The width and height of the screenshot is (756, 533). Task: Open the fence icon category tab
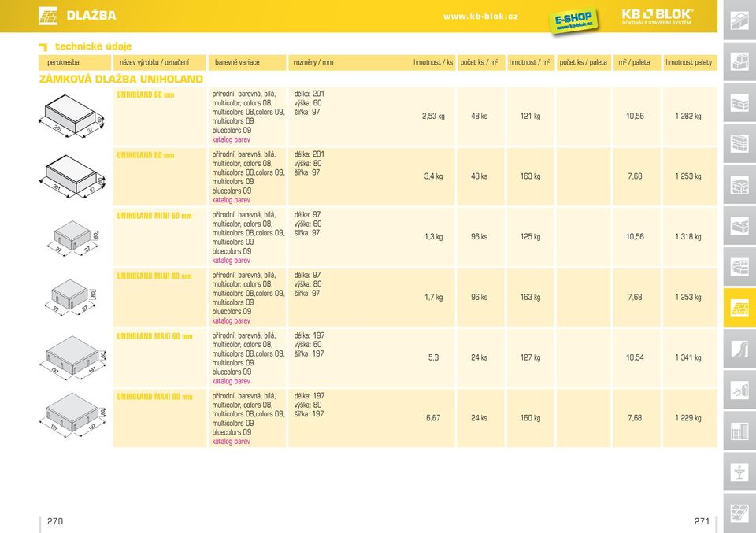click(739, 431)
